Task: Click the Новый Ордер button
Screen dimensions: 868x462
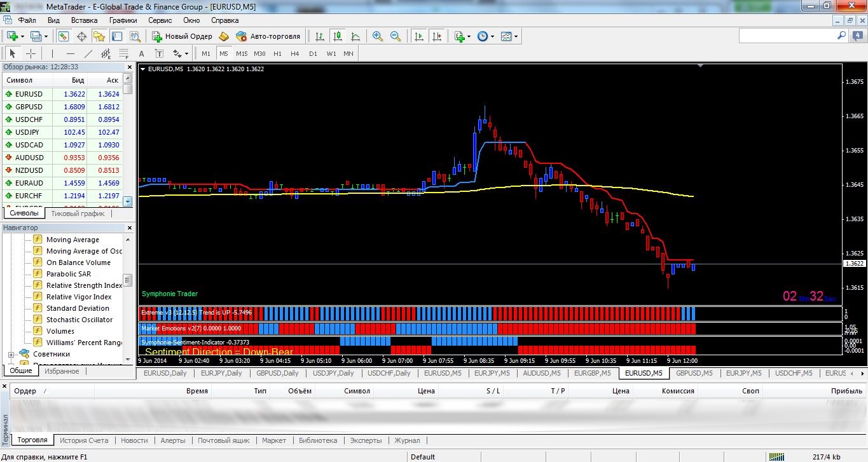Action: pyautogui.click(x=182, y=36)
